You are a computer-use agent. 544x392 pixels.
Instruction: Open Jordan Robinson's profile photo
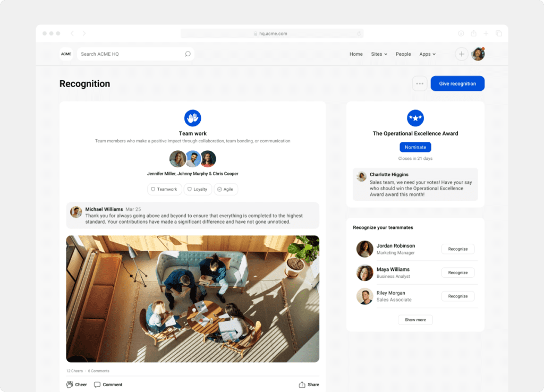click(364, 249)
